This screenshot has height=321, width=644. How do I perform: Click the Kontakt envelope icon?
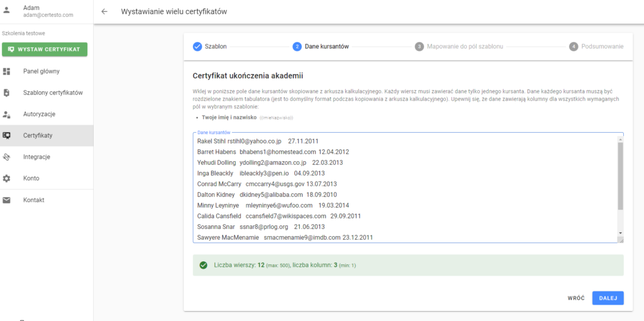click(6, 200)
